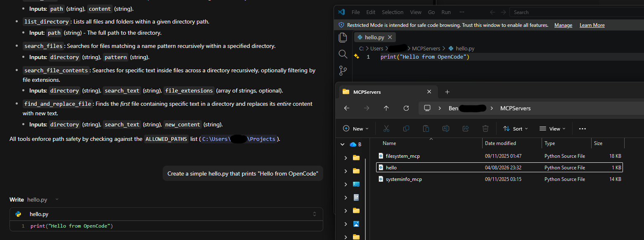Collapse the Write hello.py step chevron

[x=57, y=200]
